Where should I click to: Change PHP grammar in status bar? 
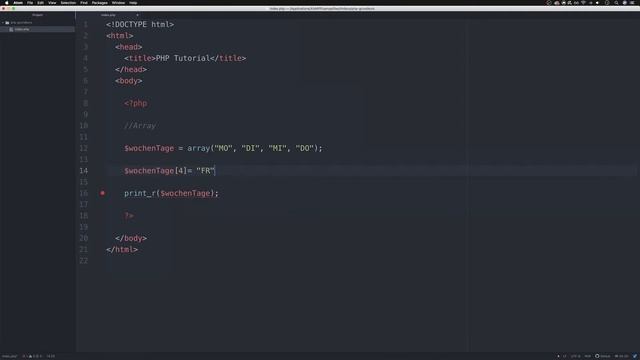(588, 356)
